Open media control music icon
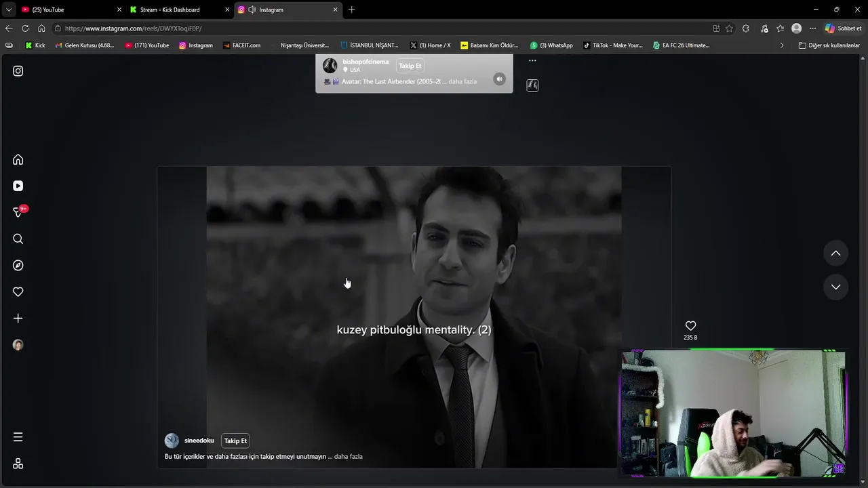 tap(764, 28)
